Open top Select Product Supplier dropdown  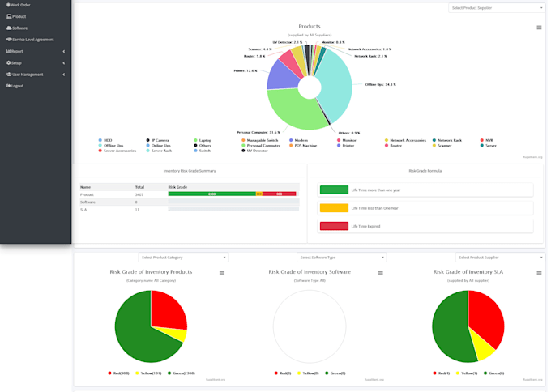point(497,8)
